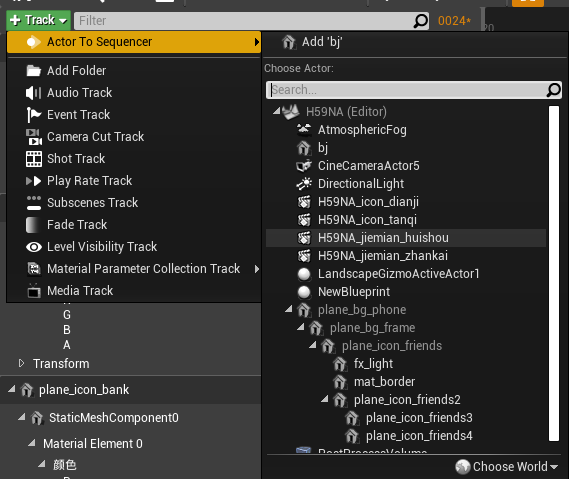
Task: Select plane_icon_friends4 actor
Action: pyautogui.click(x=406, y=436)
